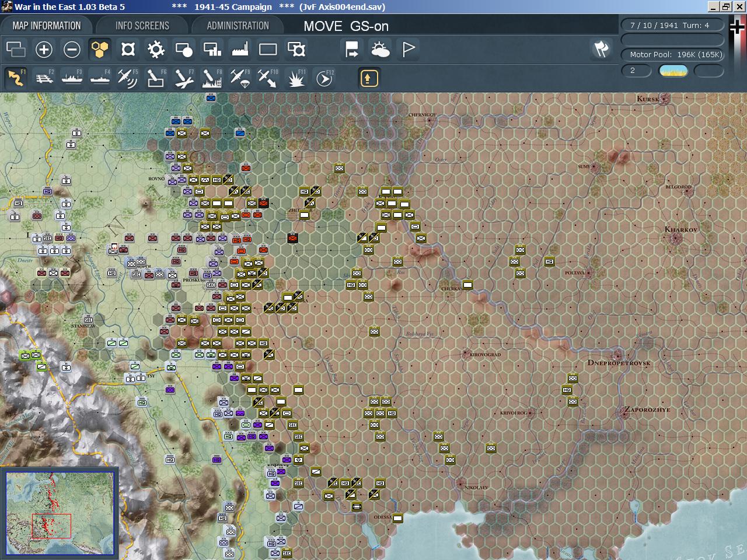Screen dimensions: 747x560
Task: Select F3 naval transport mode
Action: click(72, 78)
